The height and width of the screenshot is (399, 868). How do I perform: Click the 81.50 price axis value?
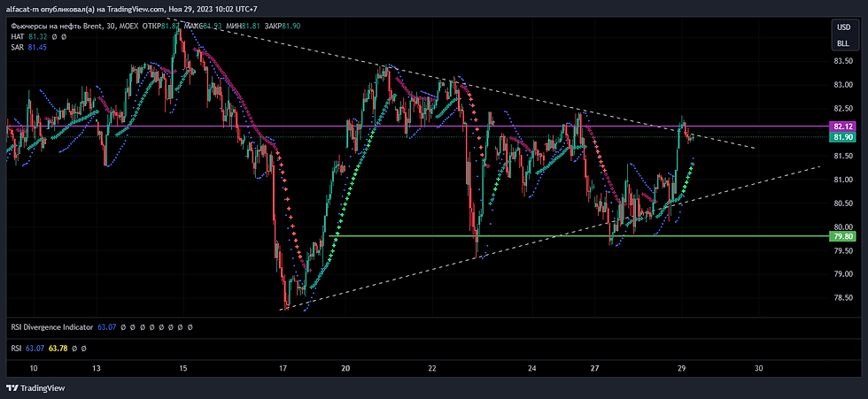[x=842, y=157]
